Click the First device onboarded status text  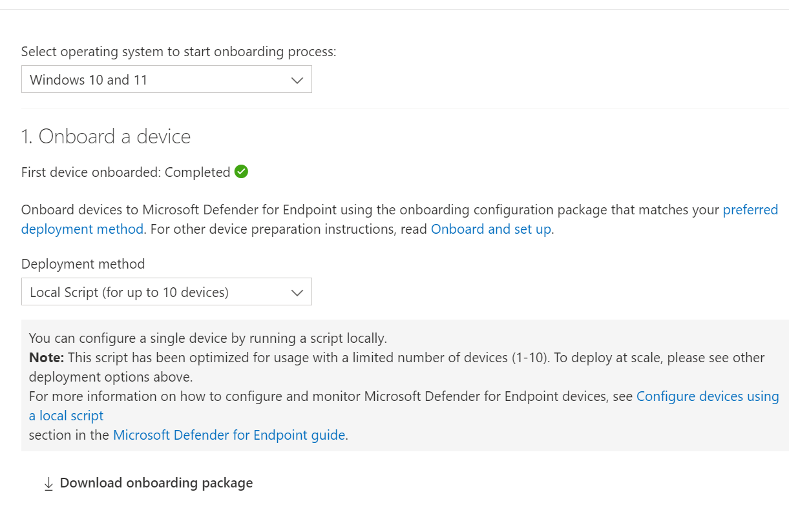[126, 172]
